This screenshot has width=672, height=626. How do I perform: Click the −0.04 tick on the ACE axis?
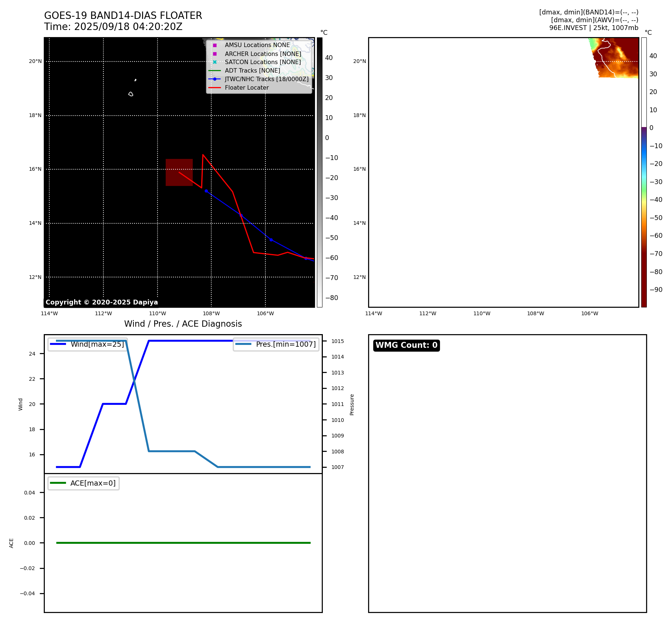point(27,593)
